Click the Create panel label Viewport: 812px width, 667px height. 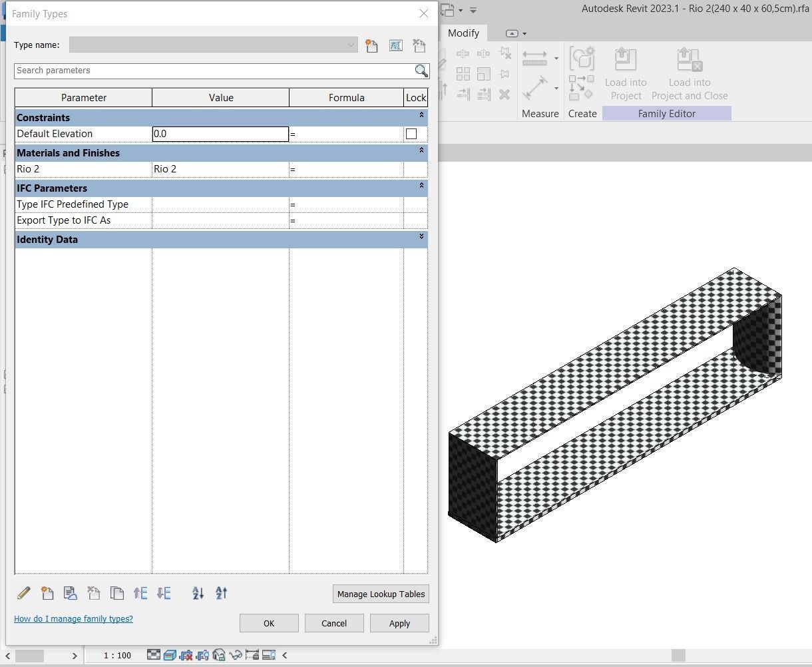[582, 114]
